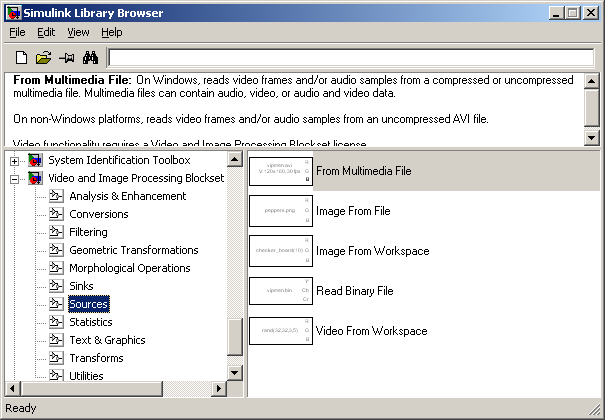This screenshot has height=420, width=605.
Task: Click the Image From Workspace label
Action: 373,251
